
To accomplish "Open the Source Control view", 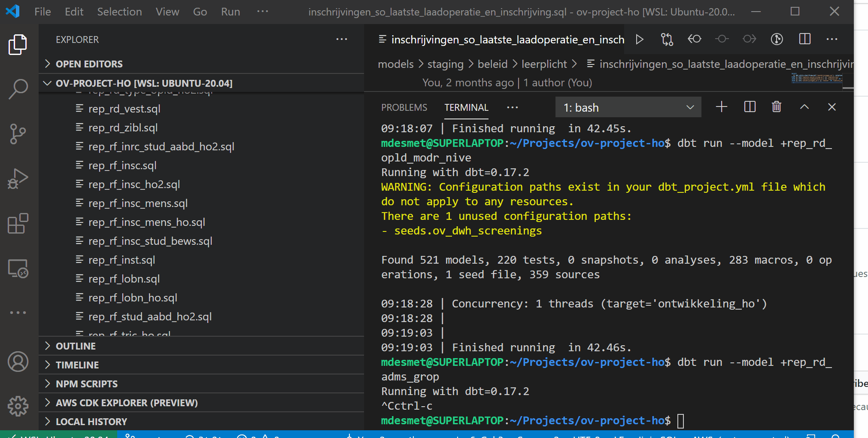I will pyautogui.click(x=18, y=134).
